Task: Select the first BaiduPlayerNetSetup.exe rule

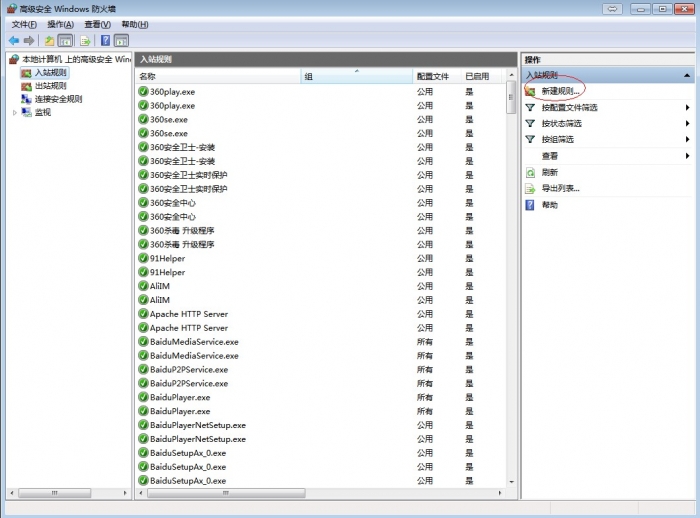Action: (x=198, y=425)
